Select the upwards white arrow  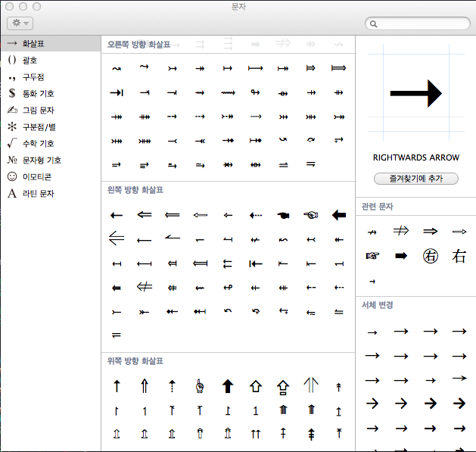pos(256,386)
